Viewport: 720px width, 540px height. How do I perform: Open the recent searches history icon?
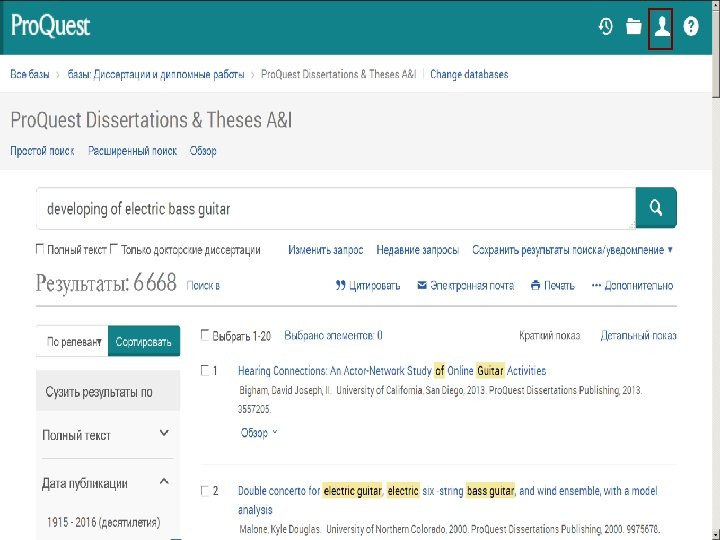[x=605, y=26]
